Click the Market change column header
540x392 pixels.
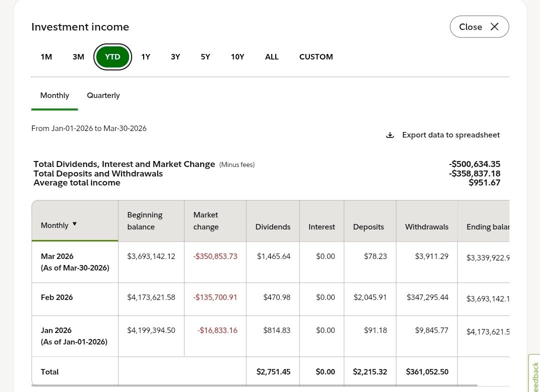(x=206, y=221)
